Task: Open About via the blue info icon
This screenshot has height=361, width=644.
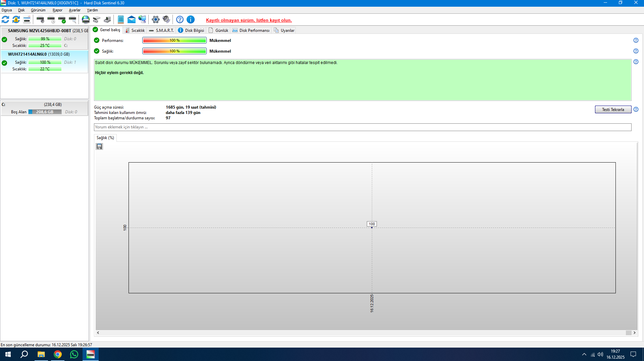Action: [191, 19]
